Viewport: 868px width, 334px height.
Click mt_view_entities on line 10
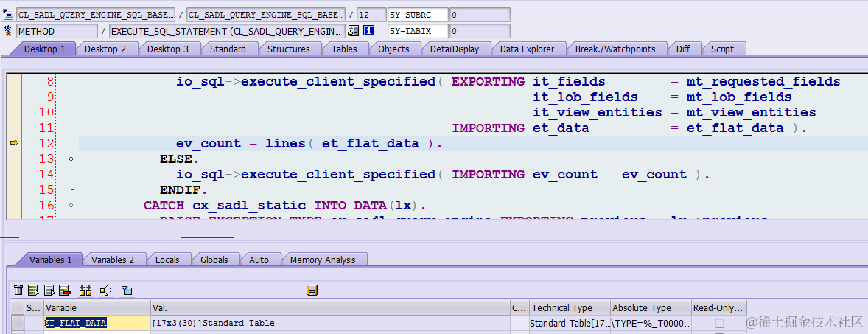751,113
